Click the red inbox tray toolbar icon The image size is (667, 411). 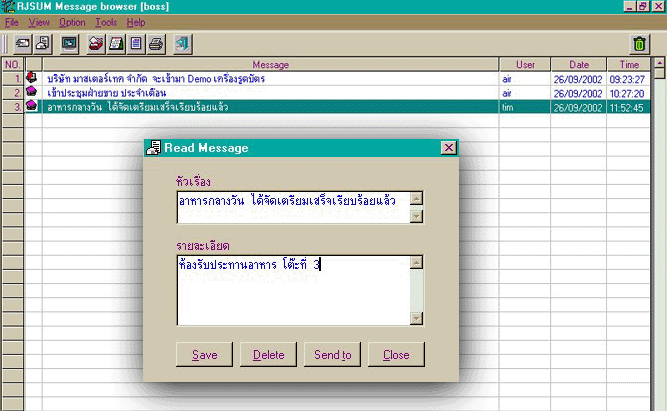(96, 44)
